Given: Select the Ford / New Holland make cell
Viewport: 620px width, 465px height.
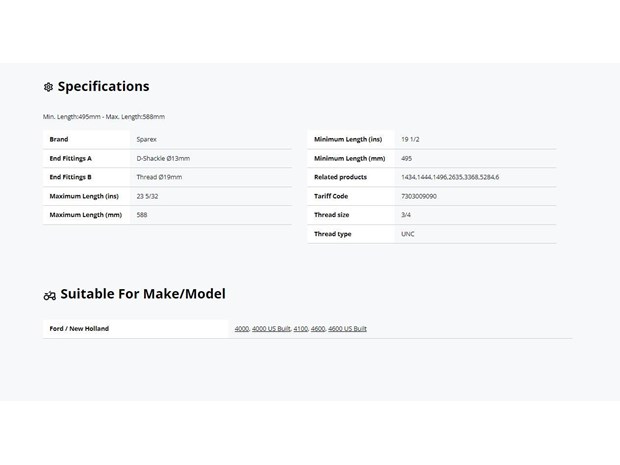Looking at the screenshot, I should (136, 329).
